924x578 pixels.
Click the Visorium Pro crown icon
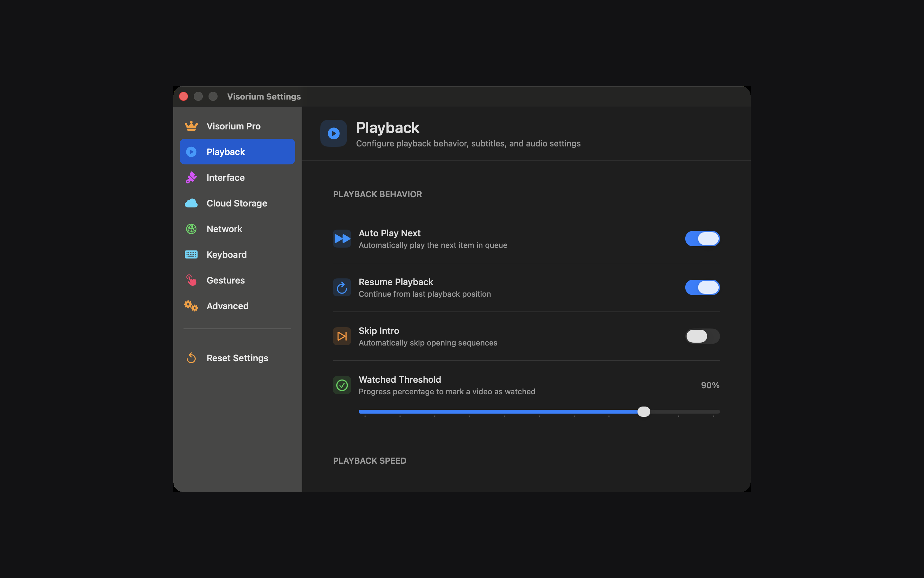tap(191, 126)
